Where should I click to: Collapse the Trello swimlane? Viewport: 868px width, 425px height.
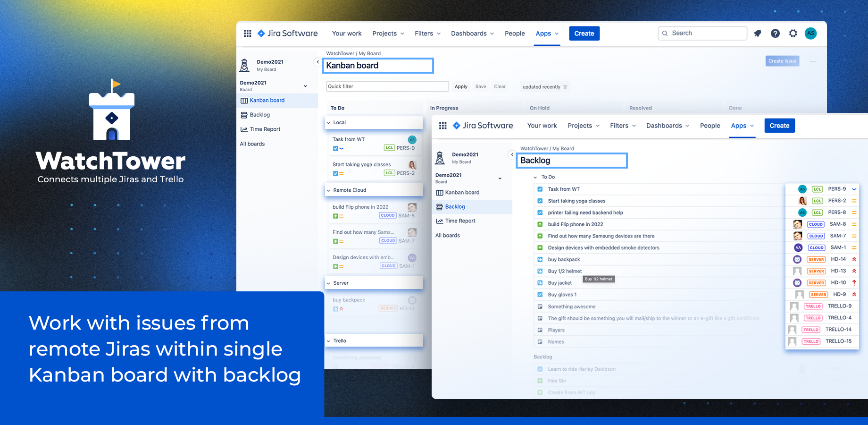click(329, 341)
